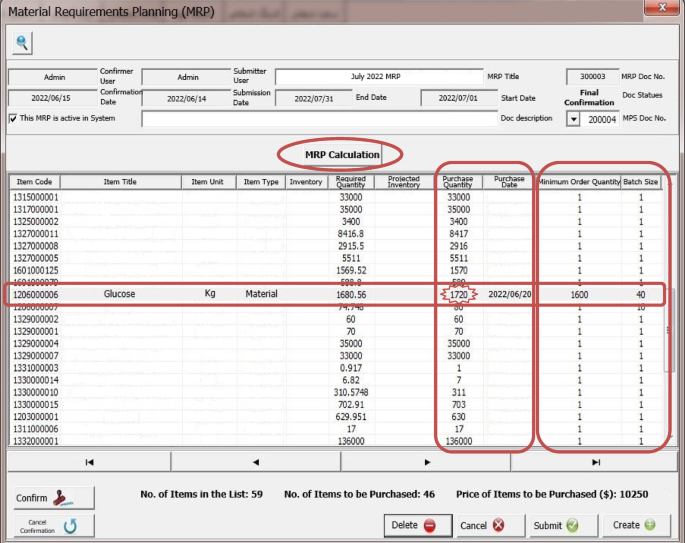Open the MPS Doc No. dropdown
685x543 pixels.
coord(573,119)
